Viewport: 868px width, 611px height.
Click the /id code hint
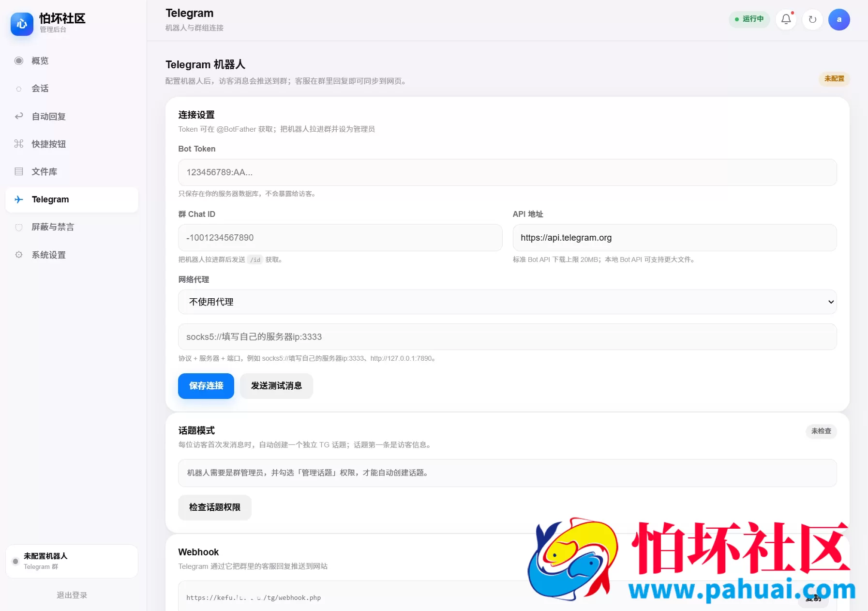pyautogui.click(x=255, y=260)
